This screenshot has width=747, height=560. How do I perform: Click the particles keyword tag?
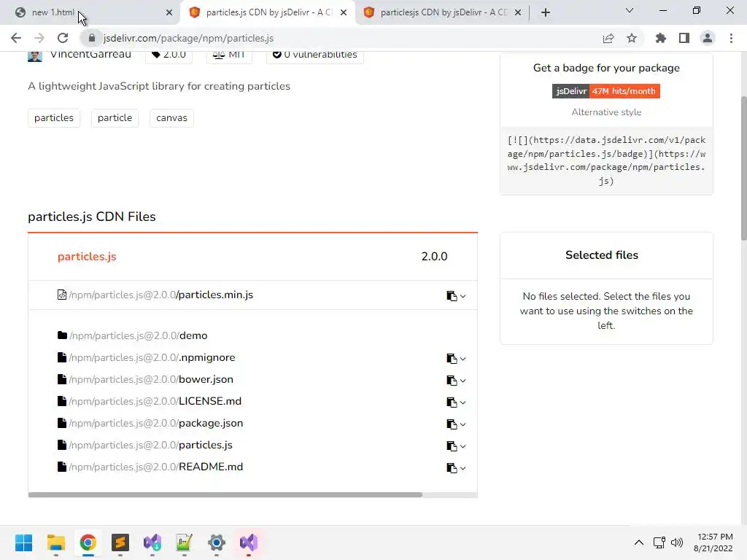point(54,117)
